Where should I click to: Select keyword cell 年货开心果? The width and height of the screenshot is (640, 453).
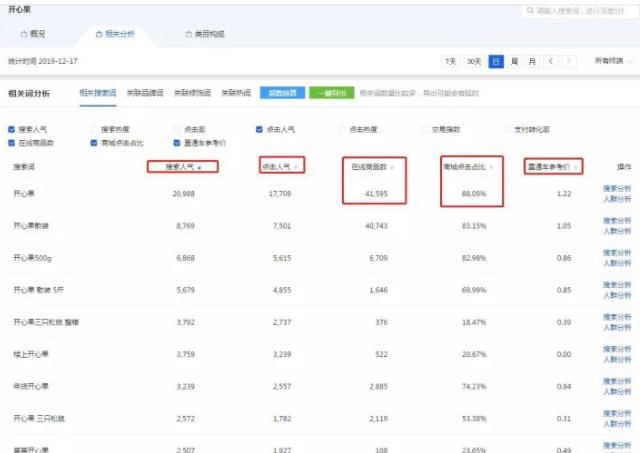click(x=31, y=386)
